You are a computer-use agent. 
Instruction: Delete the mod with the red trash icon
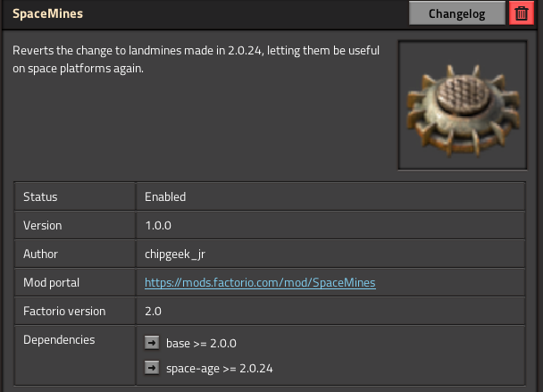pos(522,13)
